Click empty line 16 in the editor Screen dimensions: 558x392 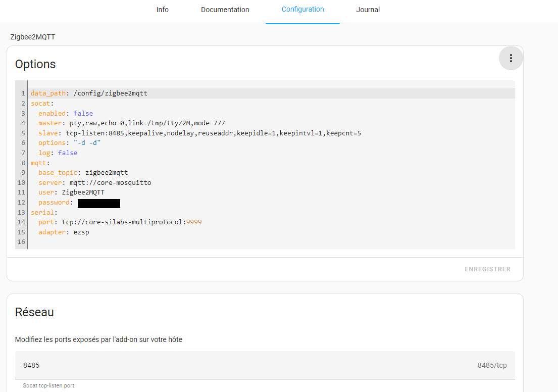[x=271, y=242]
